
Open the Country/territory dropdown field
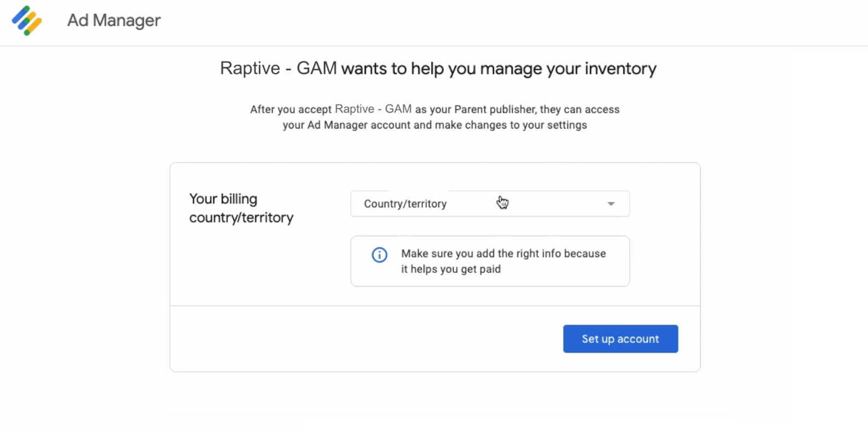click(x=490, y=203)
